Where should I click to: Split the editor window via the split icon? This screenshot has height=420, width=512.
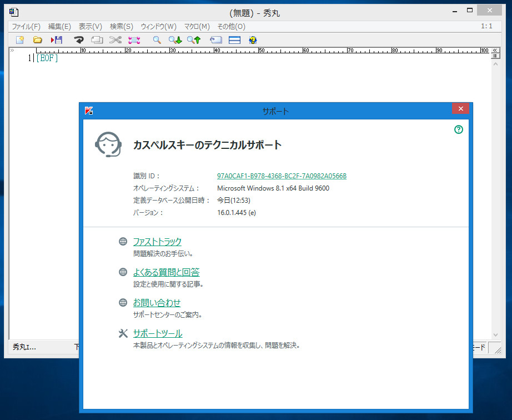point(234,39)
